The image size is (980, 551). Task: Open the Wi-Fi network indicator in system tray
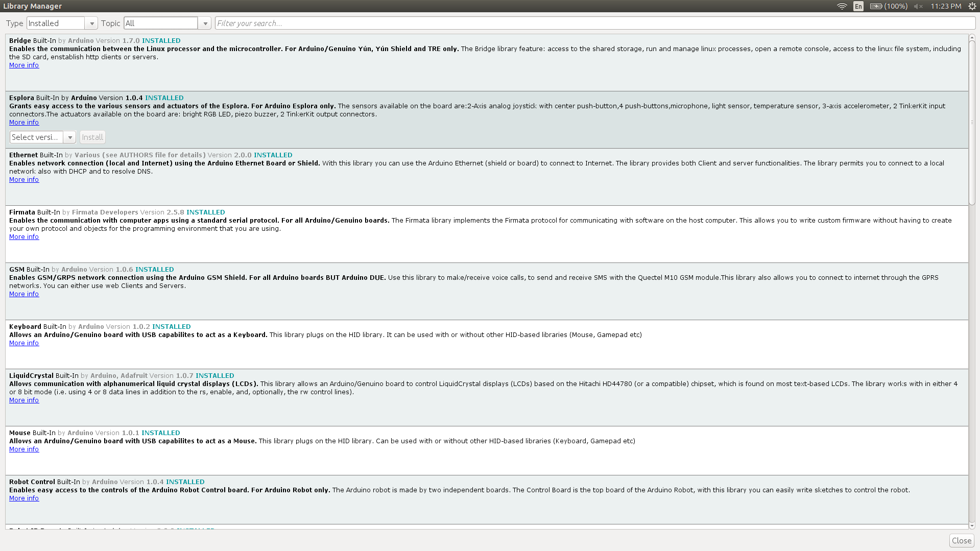tap(841, 6)
